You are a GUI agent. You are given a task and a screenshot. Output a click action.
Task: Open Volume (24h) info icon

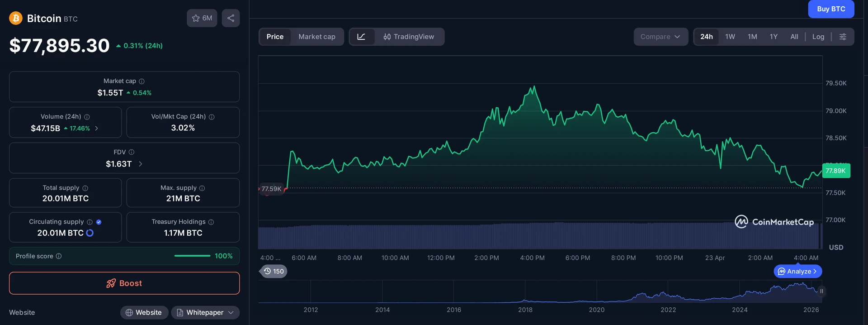[87, 117]
